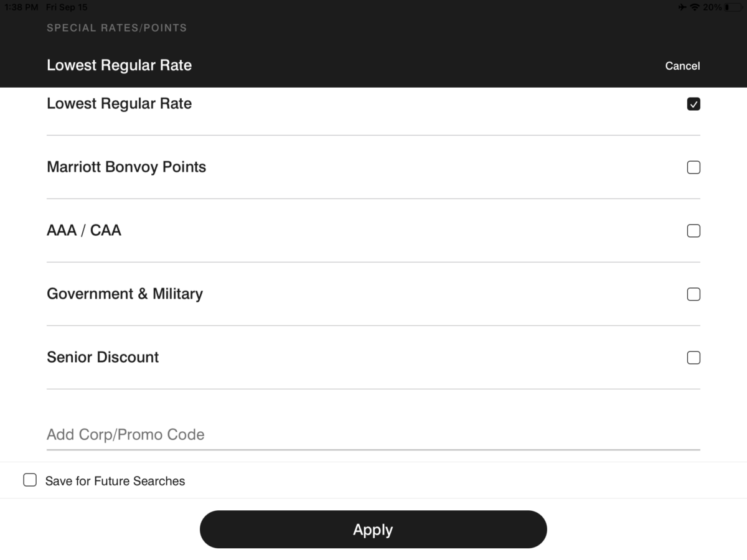747x560 pixels.
Task: Enable the Marriott Bonvoy Points option
Action: coord(693,167)
